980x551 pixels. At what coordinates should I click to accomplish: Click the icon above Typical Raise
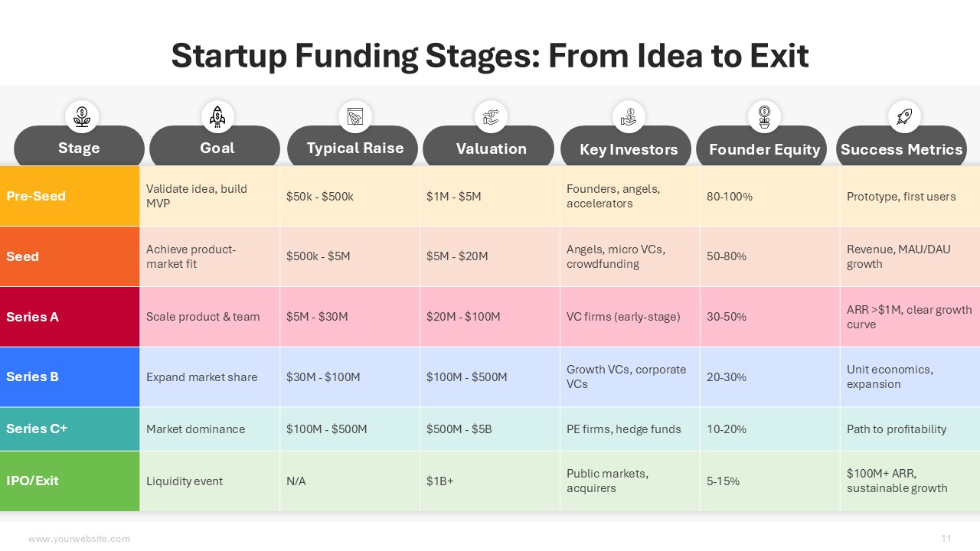(x=354, y=116)
